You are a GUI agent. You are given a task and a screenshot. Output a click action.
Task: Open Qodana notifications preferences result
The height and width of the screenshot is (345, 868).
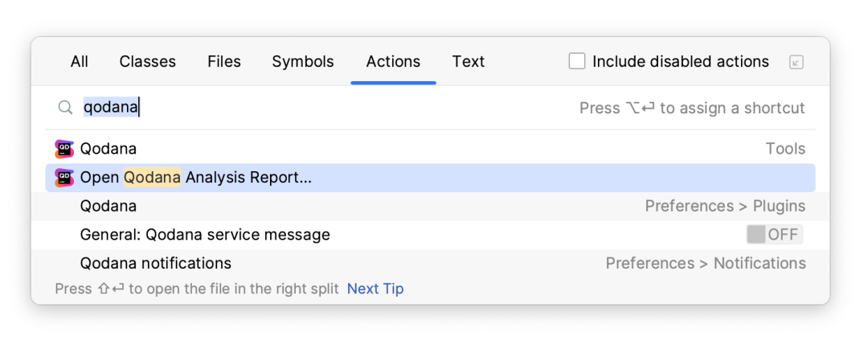[430, 263]
